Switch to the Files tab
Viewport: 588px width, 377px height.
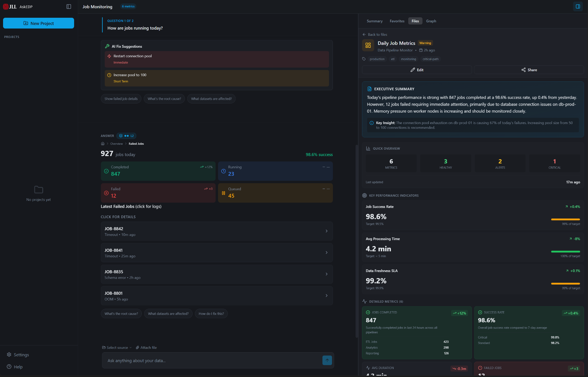tap(415, 21)
